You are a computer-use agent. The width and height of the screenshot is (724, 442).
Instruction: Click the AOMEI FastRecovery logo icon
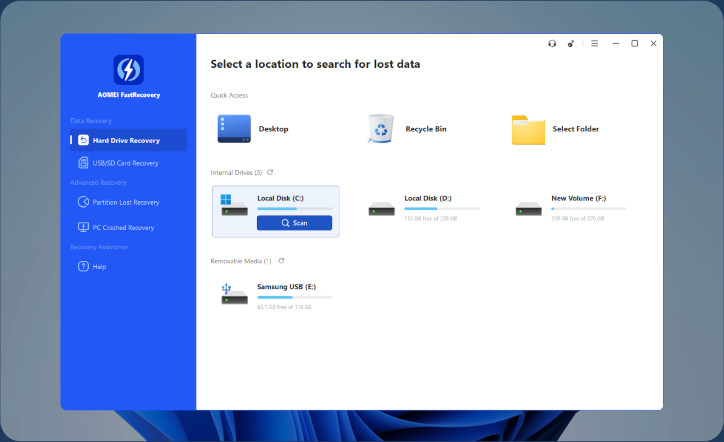[x=128, y=69]
